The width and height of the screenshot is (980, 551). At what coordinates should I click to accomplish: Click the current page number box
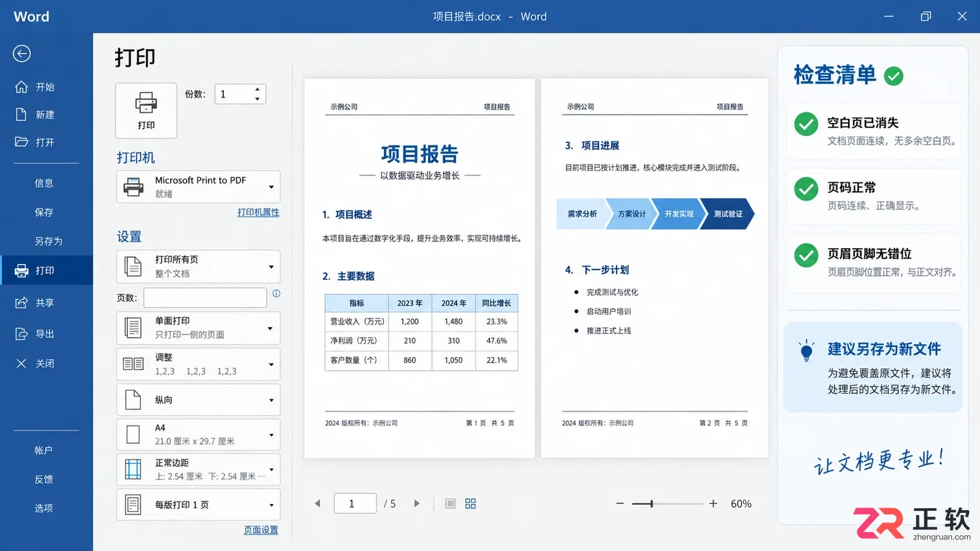(x=355, y=503)
